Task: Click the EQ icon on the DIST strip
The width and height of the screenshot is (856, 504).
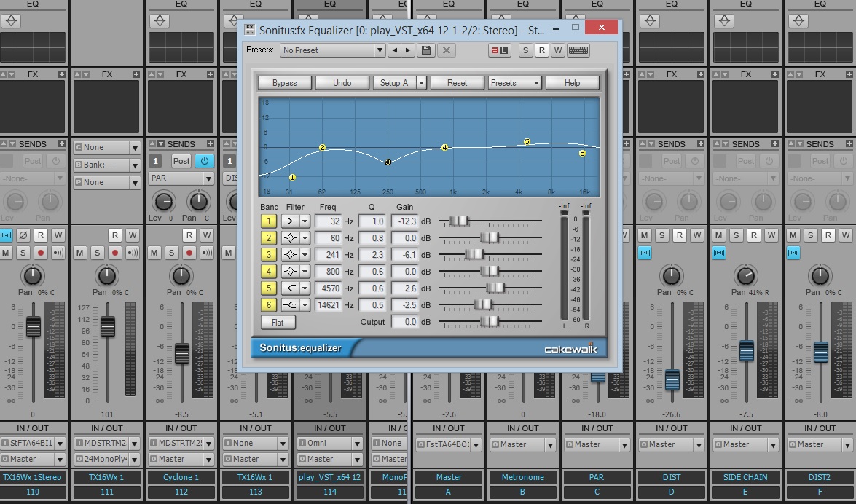Action: 650,20
